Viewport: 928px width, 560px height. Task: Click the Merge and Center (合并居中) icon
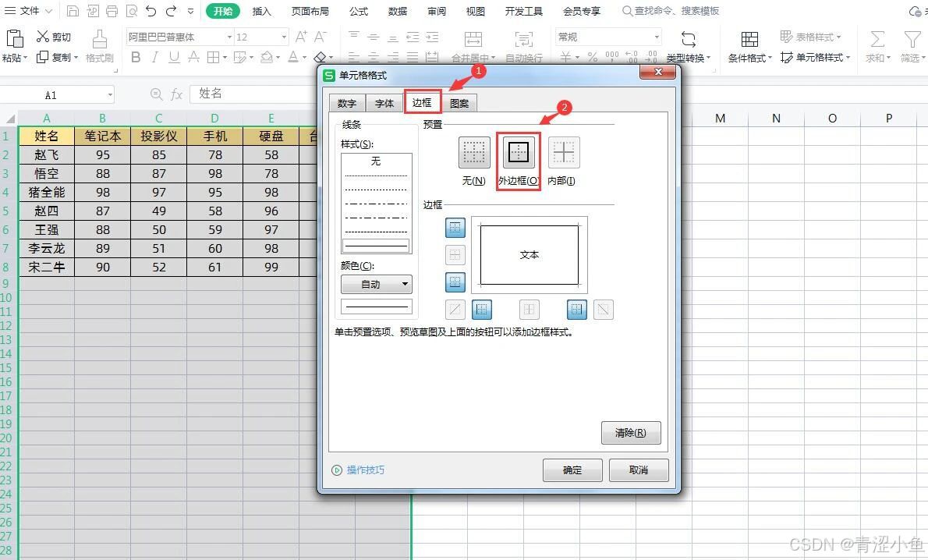pos(473,39)
